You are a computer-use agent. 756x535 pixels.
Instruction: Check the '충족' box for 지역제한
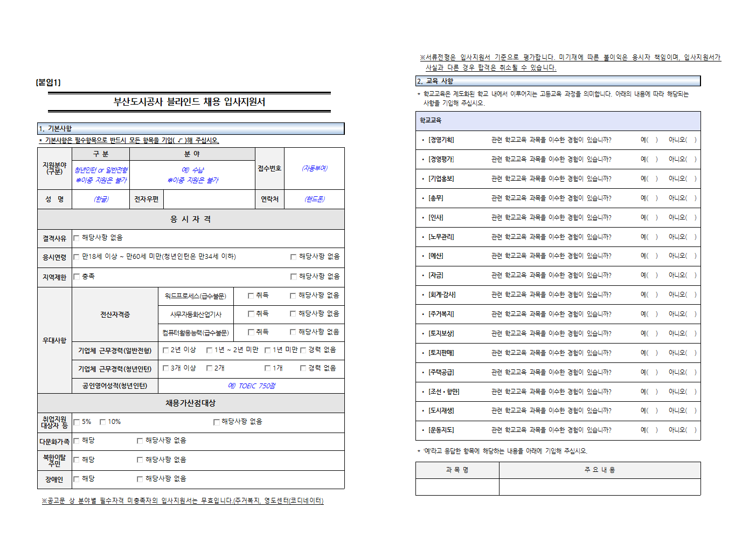(x=77, y=277)
